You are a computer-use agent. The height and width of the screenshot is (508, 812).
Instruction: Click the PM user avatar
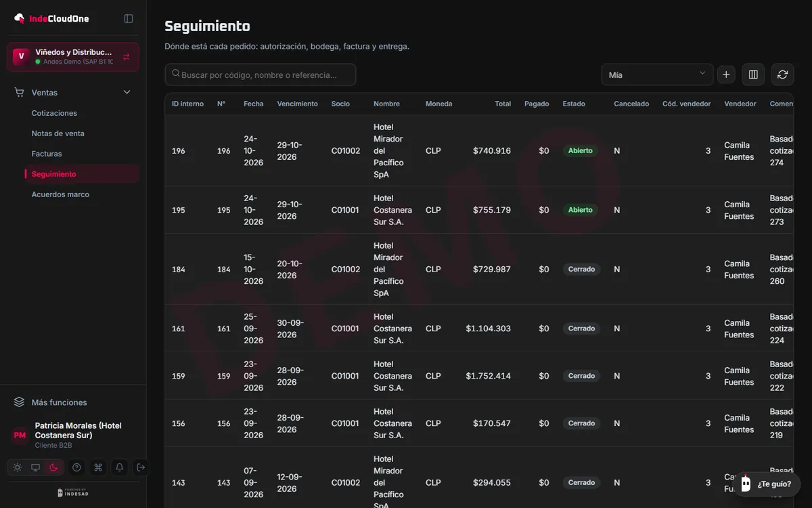[20, 436]
